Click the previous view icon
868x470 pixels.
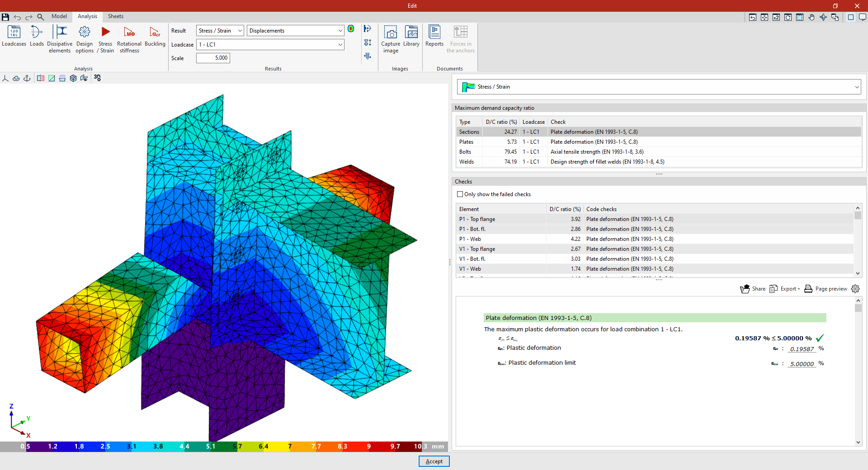pos(753,17)
